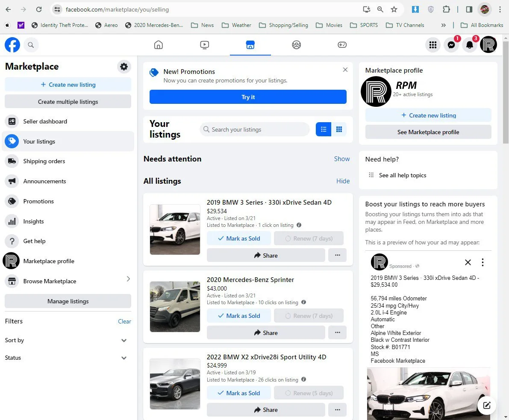Share the 2022 BMW X2 listing
509x420 pixels.
266,410
